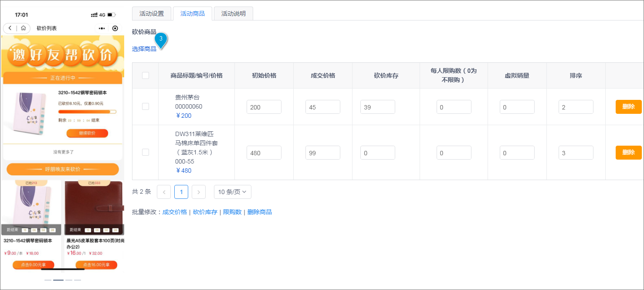Viewport: 644px width, 290px height.
Task: Edit 砍价库存 field for DW311 row
Action: [x=378, y=153]
